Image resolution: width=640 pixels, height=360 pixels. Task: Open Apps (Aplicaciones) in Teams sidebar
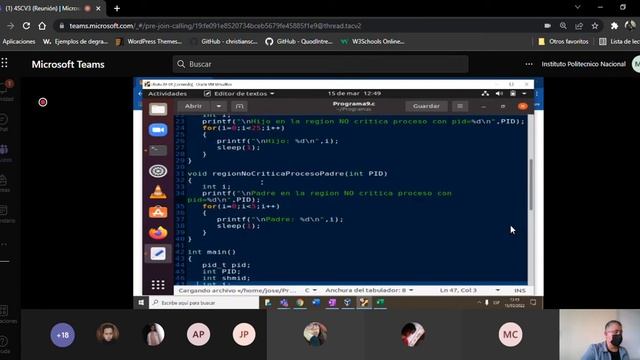point(5,314)
